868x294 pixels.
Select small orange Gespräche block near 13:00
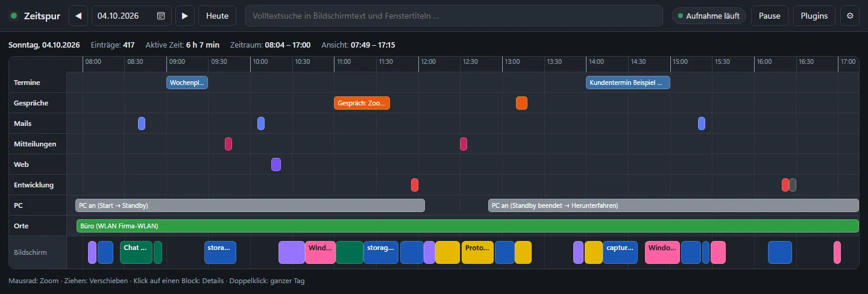[x=521, y=103]
